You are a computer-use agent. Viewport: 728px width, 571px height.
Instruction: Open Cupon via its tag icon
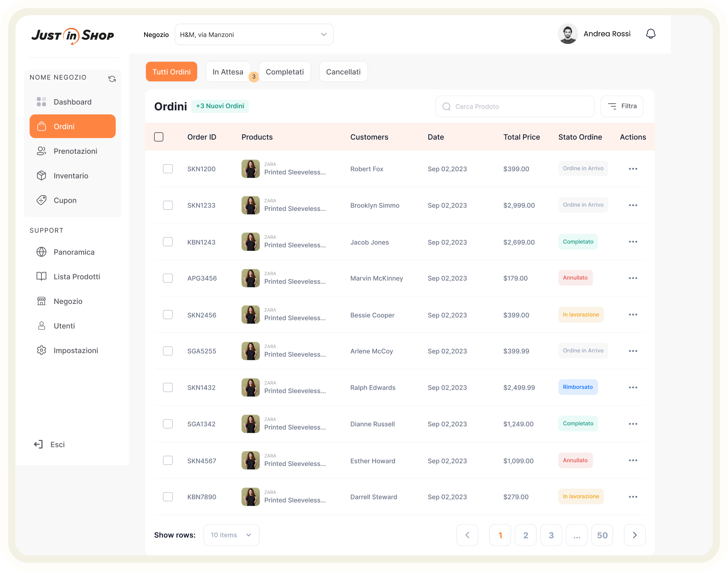point(41,200)
